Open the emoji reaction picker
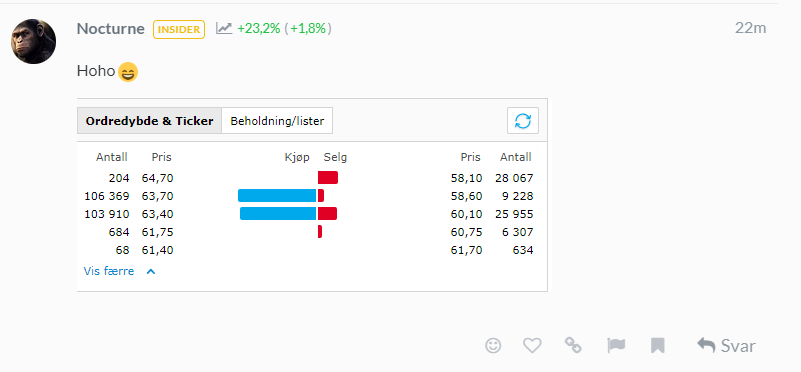The width and height of the screenshot is (801, 372). coord(493,346)
